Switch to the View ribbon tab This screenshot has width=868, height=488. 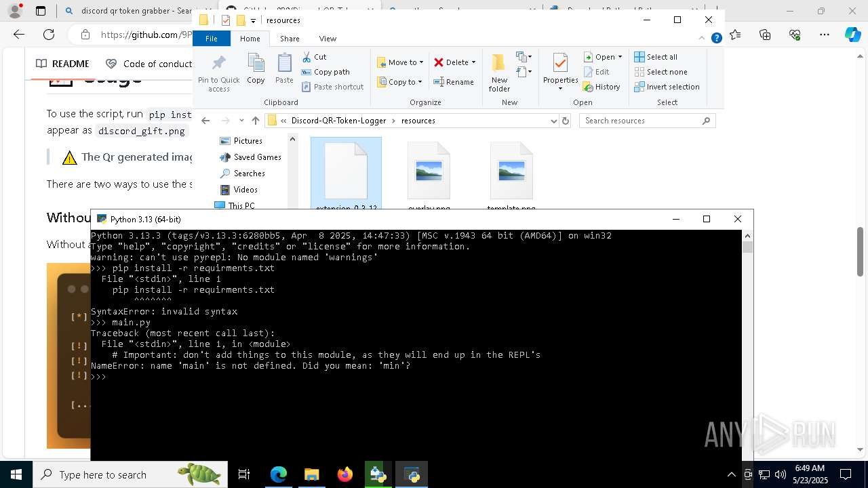pyautogui.click(x=328, y=39)
